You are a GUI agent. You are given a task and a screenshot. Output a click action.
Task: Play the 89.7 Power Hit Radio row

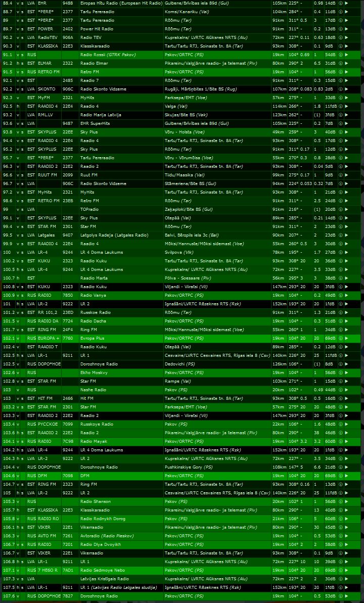pos(347,29)
